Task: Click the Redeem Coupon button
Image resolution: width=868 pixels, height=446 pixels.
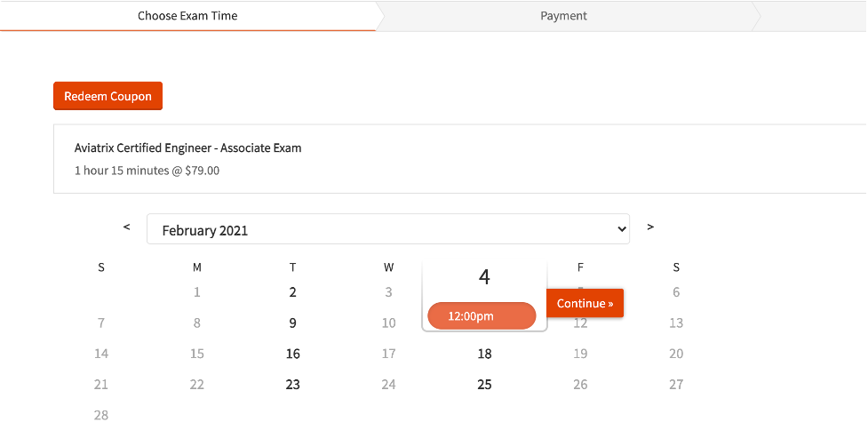Action: coord(108,96)
